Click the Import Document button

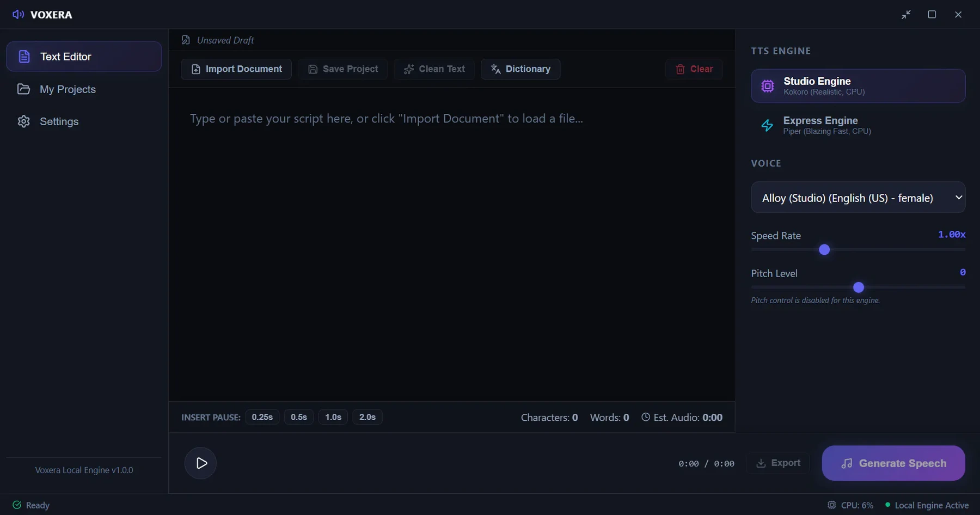(x=236, y=69)
